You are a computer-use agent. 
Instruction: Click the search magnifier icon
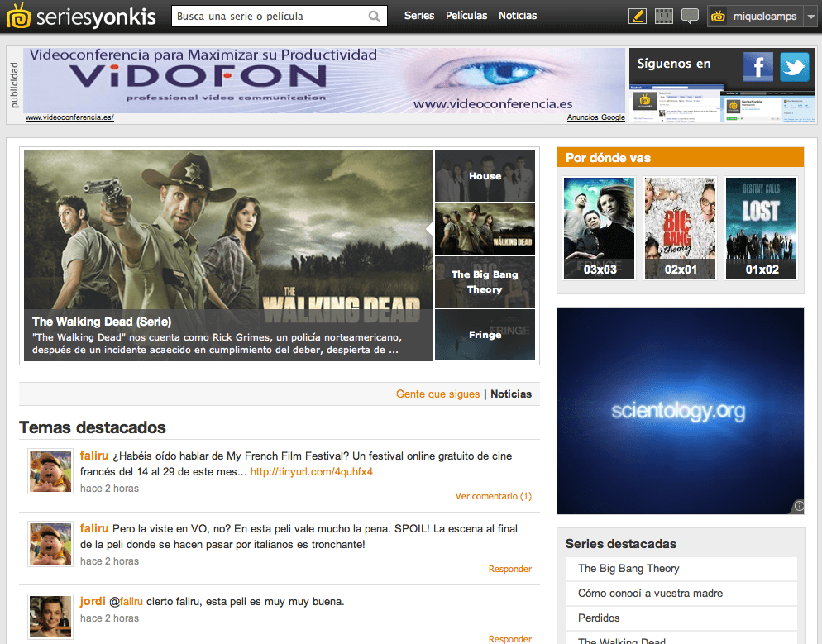(x=375, y=17)
